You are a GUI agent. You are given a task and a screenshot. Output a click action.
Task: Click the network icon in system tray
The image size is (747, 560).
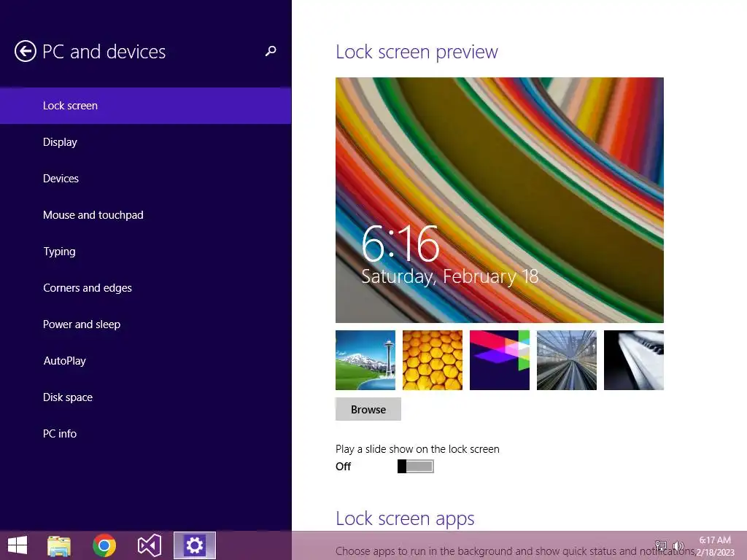[x=661, y=545]
